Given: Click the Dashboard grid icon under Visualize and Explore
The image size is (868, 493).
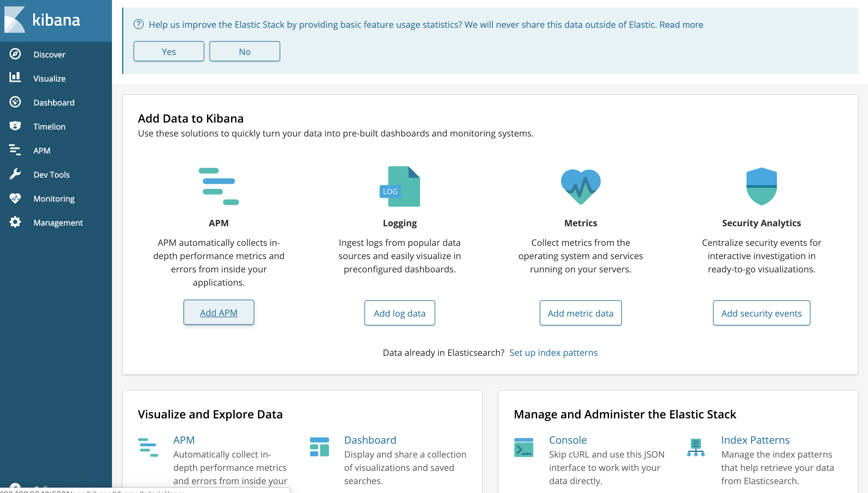Looking at the screenshot, I should (x=319, y=447).
